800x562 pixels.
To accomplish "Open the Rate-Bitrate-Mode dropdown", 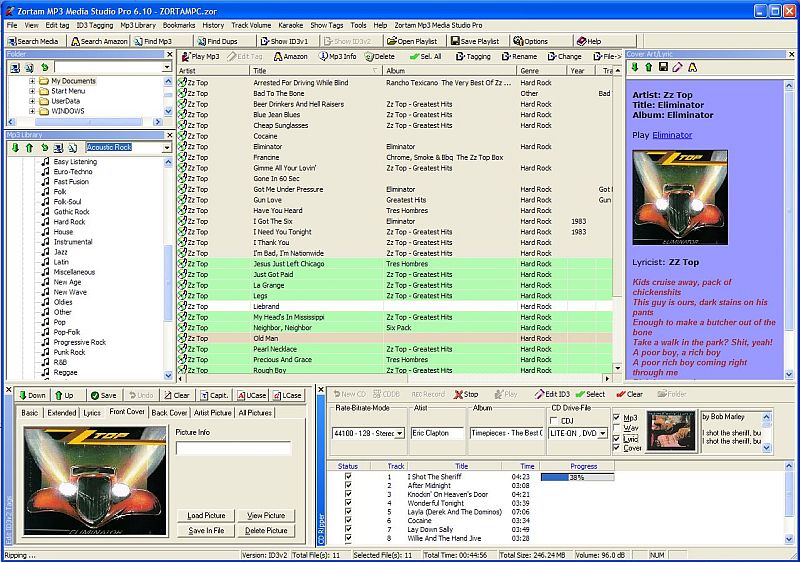I will tap(400, 433).
